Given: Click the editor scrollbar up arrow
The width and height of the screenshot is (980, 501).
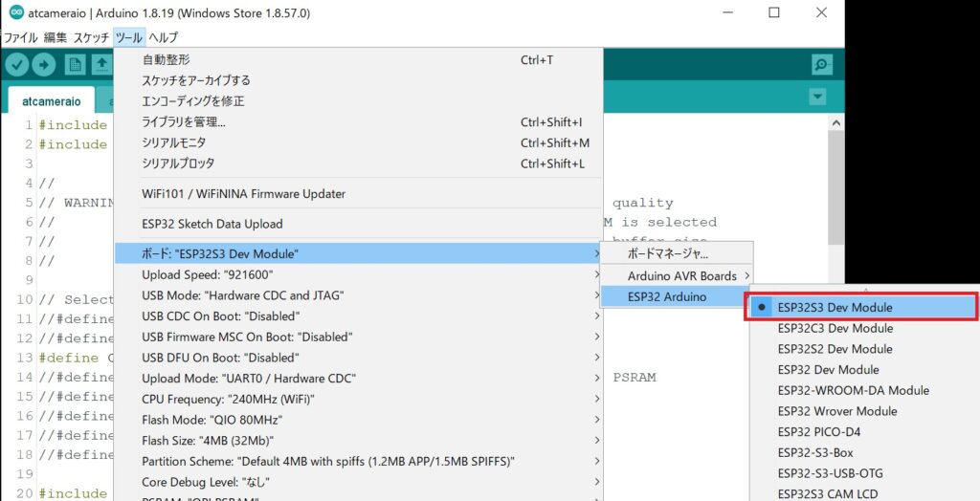Looking at the screenshot, I should point(836,123).
